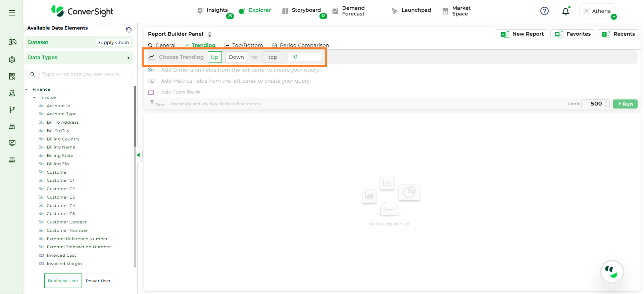Switch to the Top/Bottom tab
Viewport: 644px width, 294px height.
coord(244,45)
